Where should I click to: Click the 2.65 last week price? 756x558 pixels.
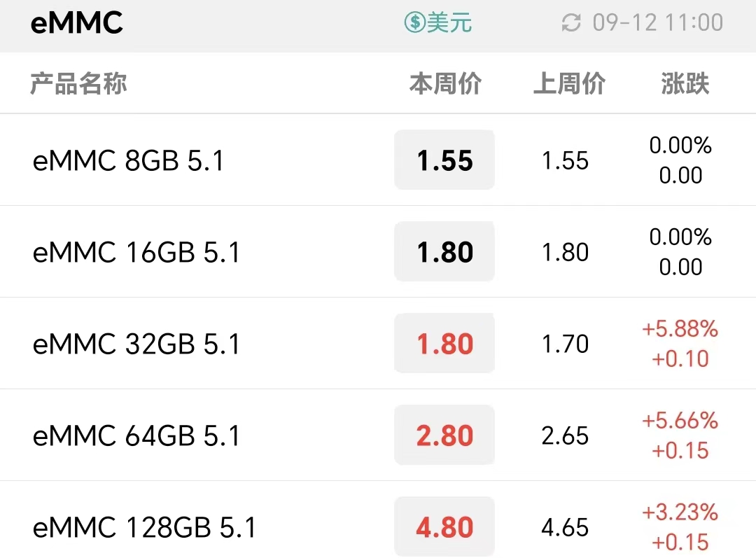click(565, 435)
